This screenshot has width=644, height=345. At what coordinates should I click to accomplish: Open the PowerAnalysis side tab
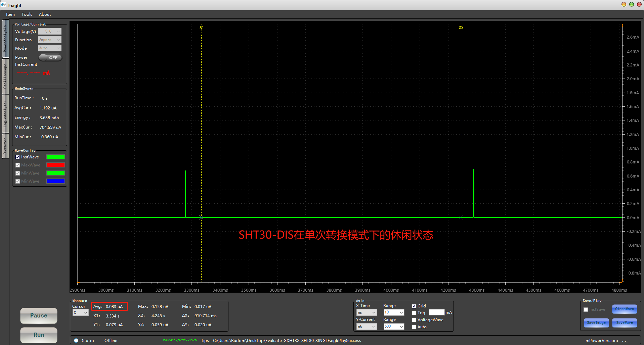(5, 39)
